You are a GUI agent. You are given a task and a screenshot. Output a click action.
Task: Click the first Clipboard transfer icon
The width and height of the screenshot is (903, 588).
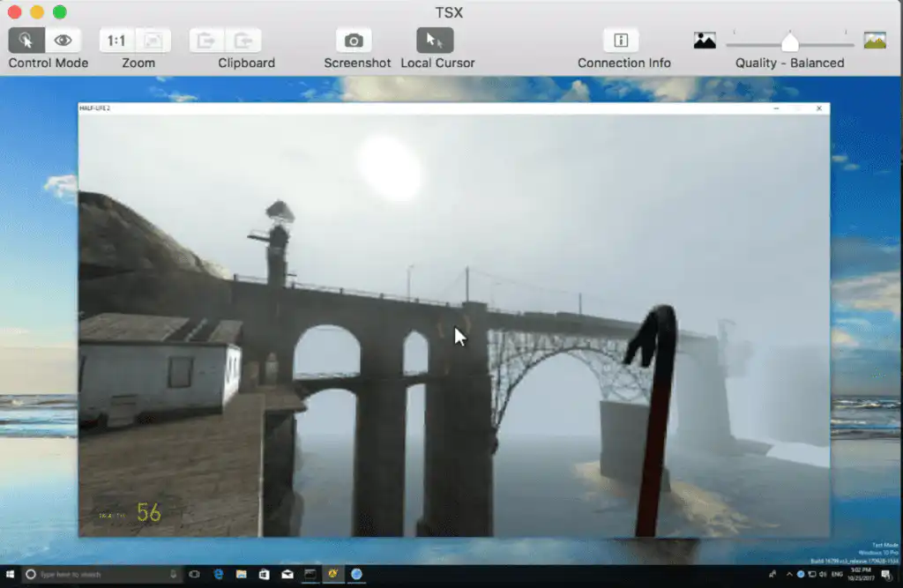coord(206,41)
